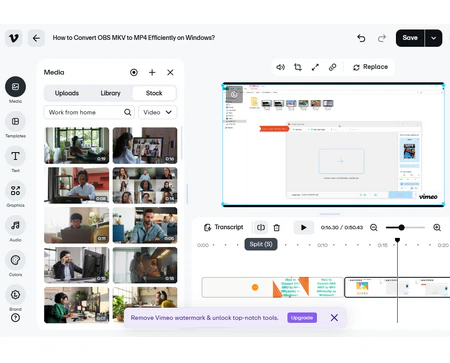Expand the Save options arrow
The image size is (450, 363).
(433, 38)
